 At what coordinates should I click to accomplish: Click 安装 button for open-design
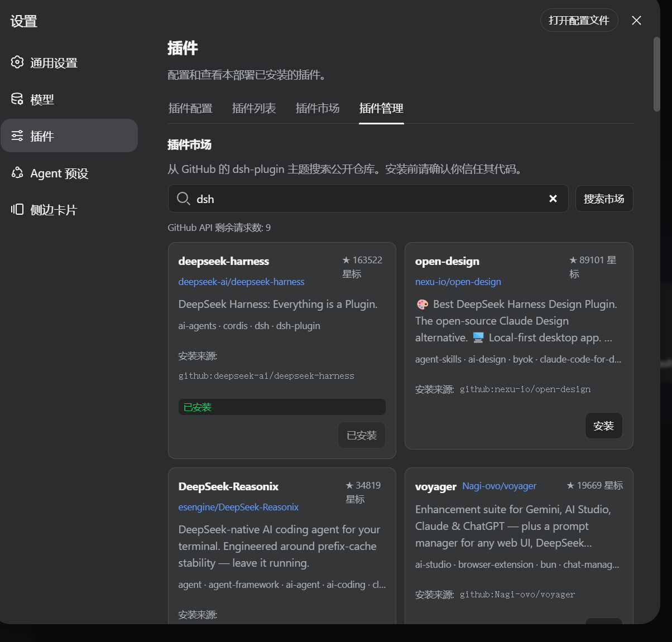603,426
